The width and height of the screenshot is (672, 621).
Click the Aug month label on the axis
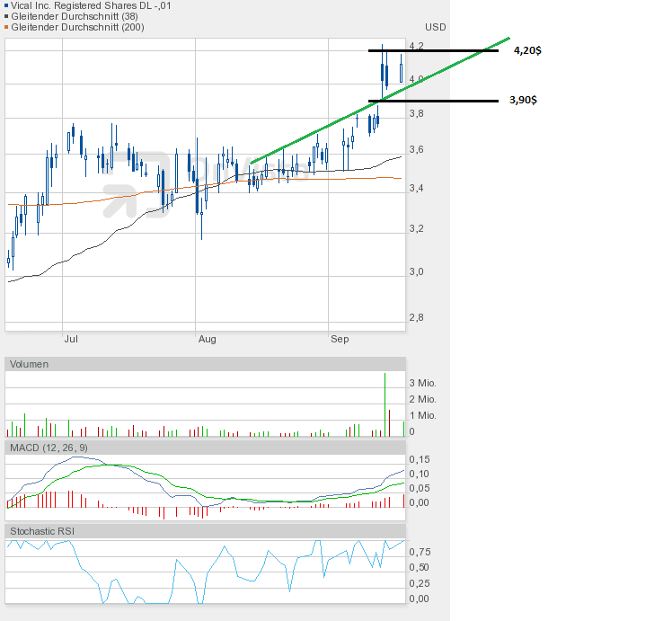[x=208, y=339]
